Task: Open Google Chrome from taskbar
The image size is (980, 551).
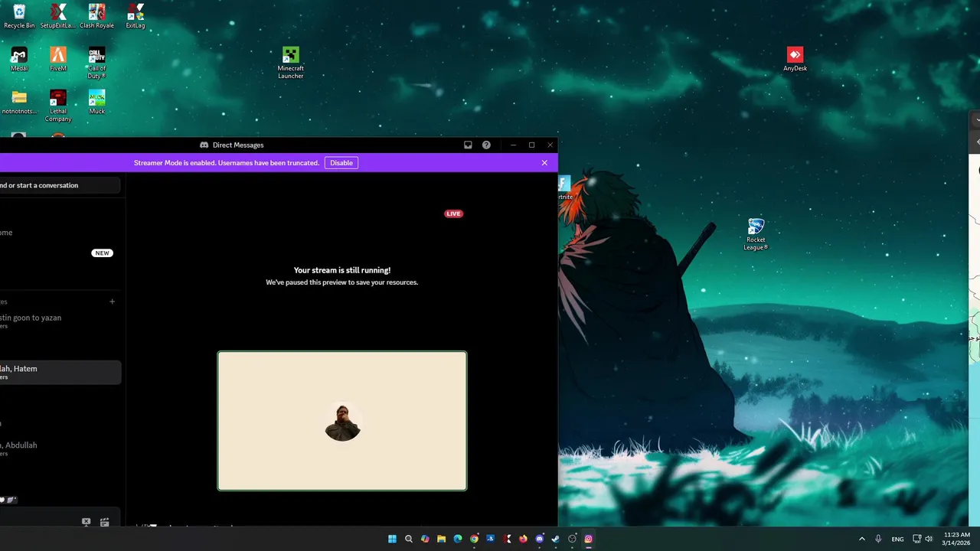Action: click(474, 539)
